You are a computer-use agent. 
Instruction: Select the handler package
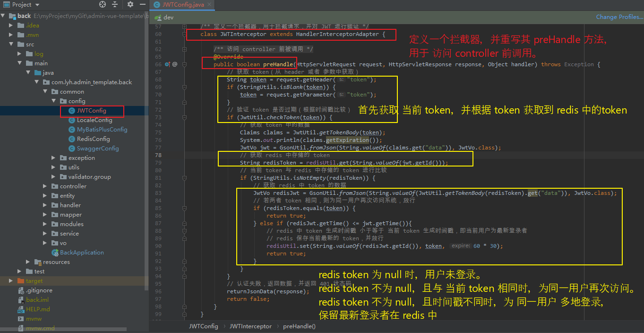coord(70,205)
